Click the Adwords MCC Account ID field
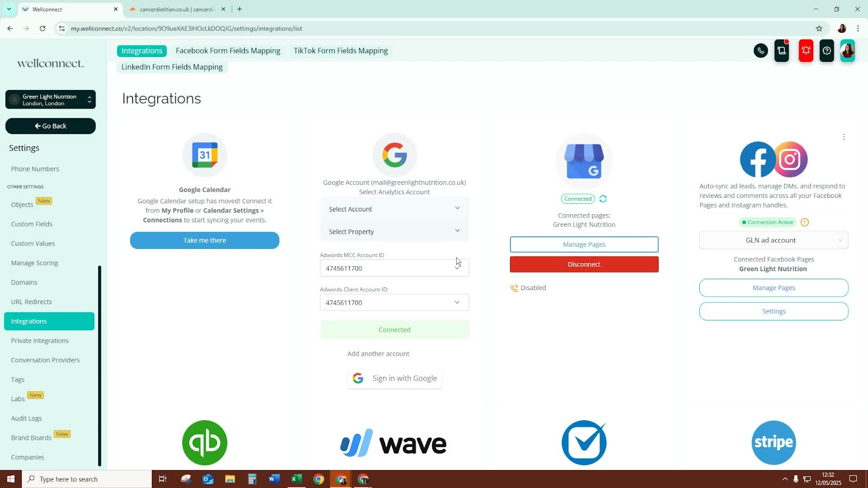 [394, 268]
